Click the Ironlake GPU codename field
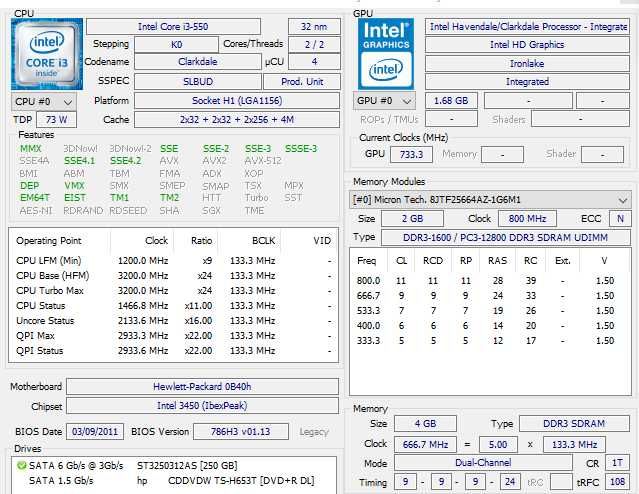 pyautogui.click(x=527, y=64)
